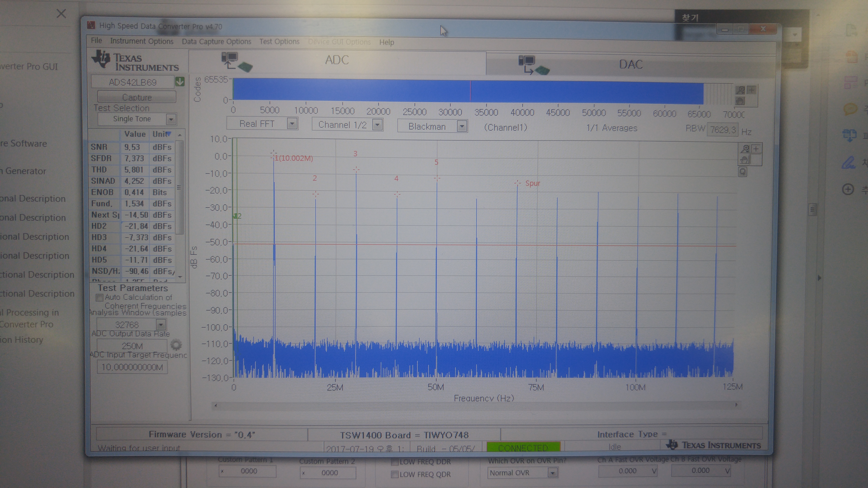The width and height of the screenshot is (868, 488).
Task: Open the Real FFT dropdown
Action: point(292,124)
